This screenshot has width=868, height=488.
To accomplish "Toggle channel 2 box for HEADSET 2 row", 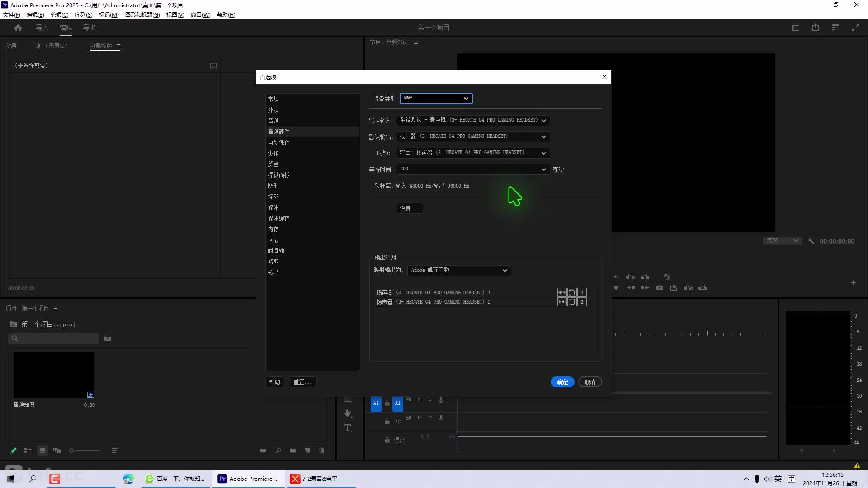I will 582,302.
